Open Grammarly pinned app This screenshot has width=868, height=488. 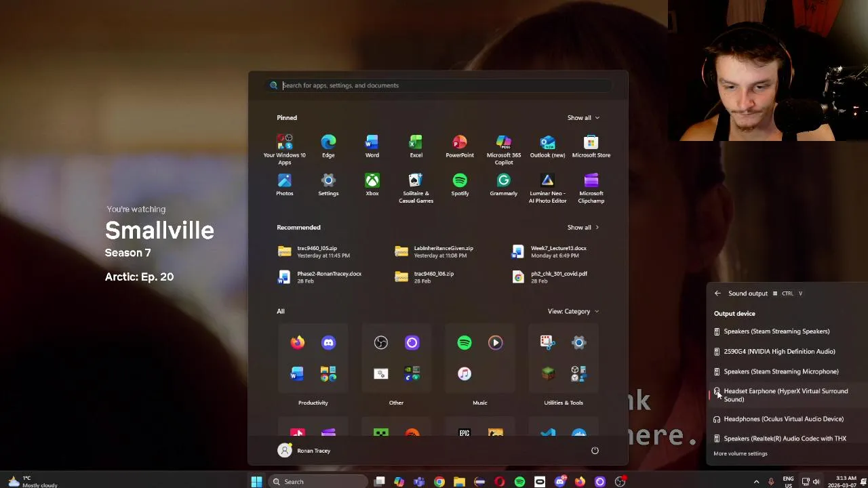coord(504,185)
